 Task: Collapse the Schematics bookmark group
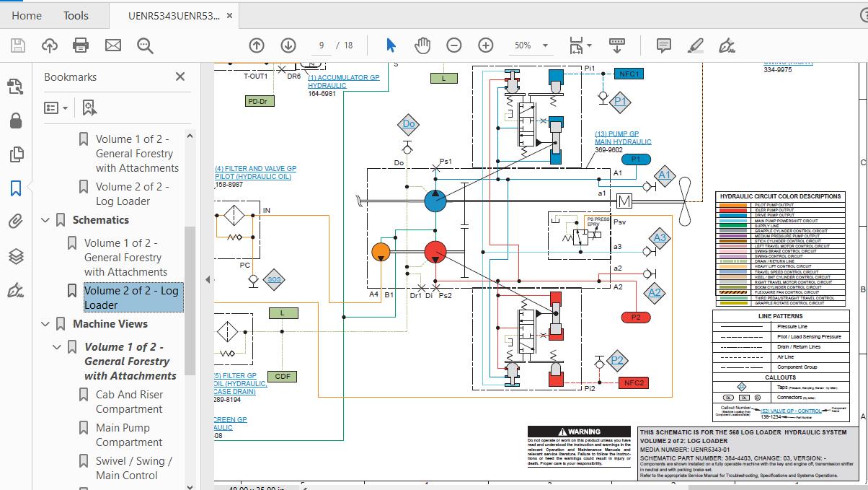point(46,220)
